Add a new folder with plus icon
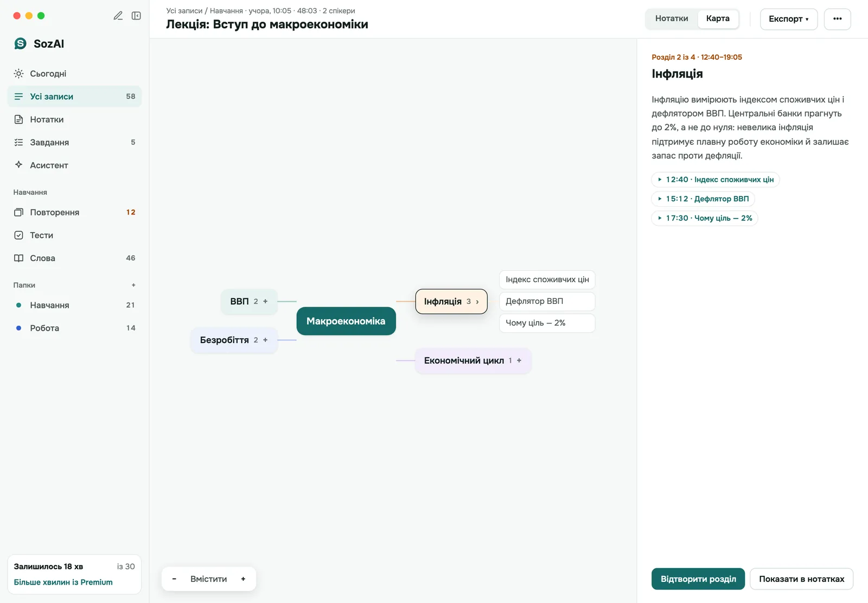 [x=133, y=285]
